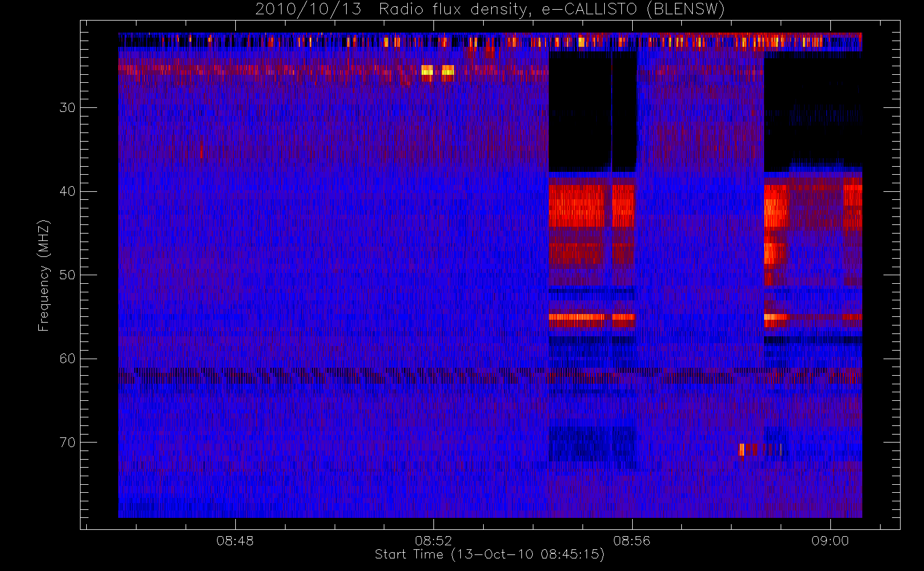Viewport: 924px width, 571px height.
Task: Click the 30 frequency tick label
Action: coord(67,107)
